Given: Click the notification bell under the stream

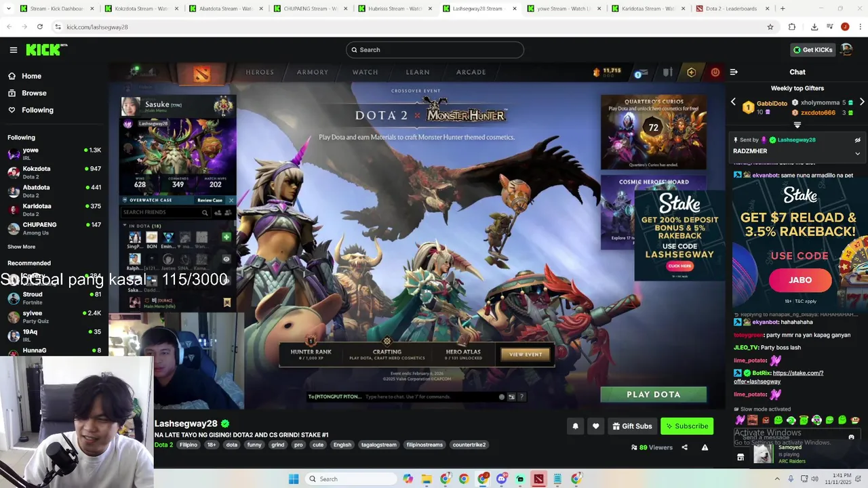Looking at the screenshot, I should [x=575, y=426].
